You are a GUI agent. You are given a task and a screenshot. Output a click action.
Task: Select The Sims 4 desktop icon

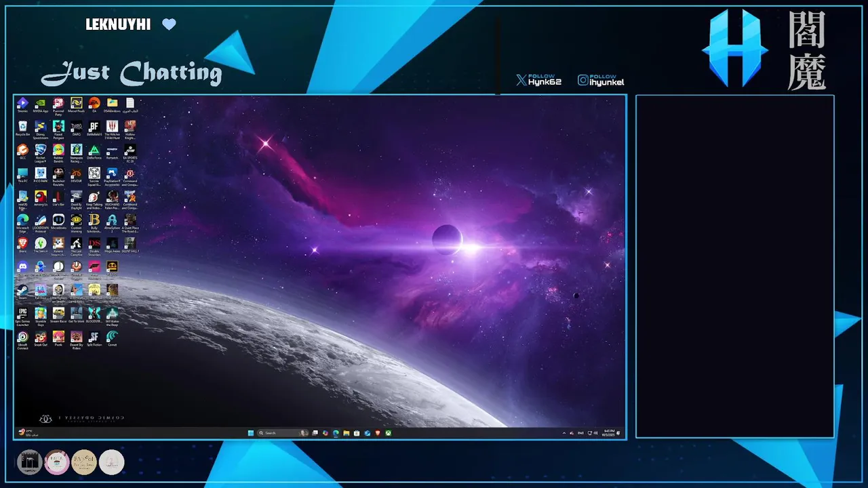40,245
